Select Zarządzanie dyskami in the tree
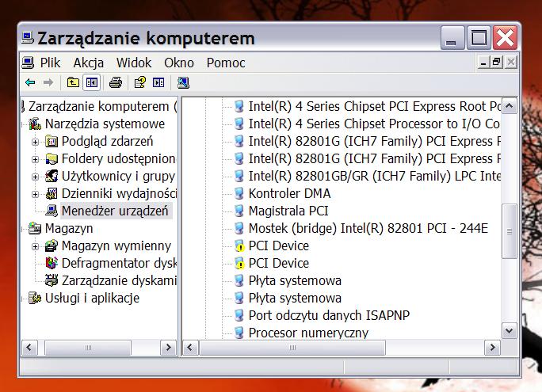Viewport: 542px width, 392px height. coord(119,280)
